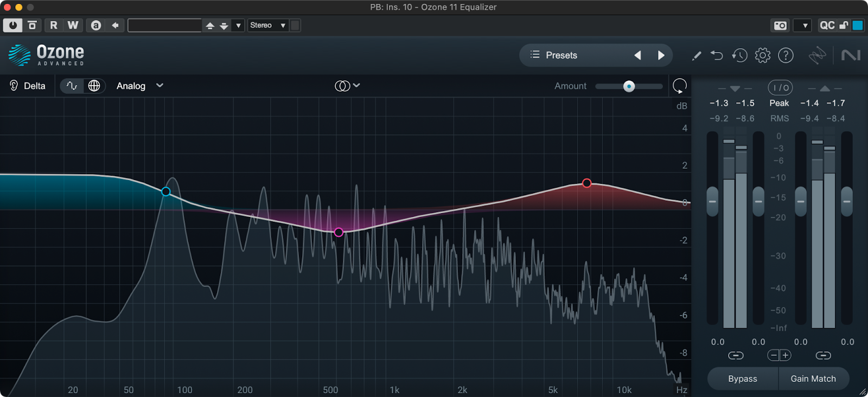This screenshot has height=397, width=868.
Task: Toggle the plugin power button
Action: [x=12, y=25]
